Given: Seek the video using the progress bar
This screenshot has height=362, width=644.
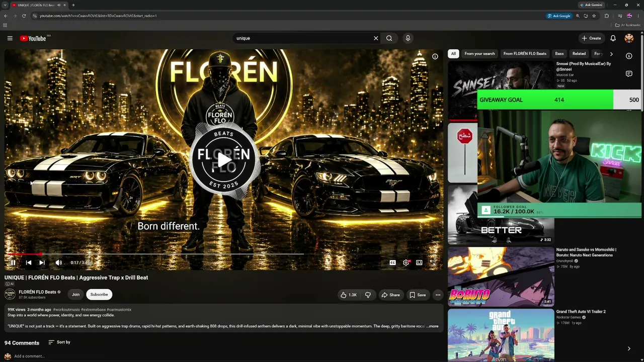Looking at the screenshot, I should (x=224, y=254).
